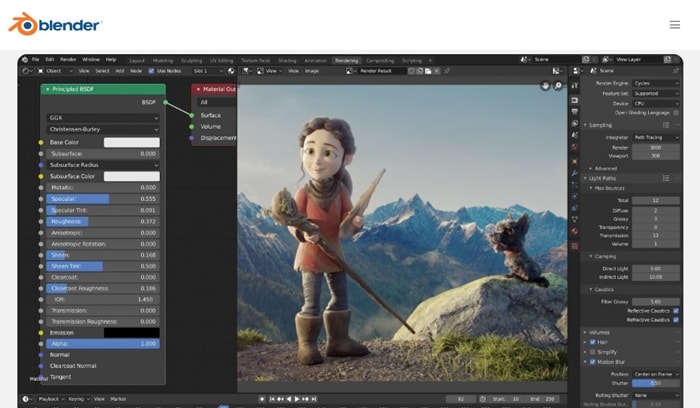
Task: Open the shader editor type selector icon
Action: (26, 71)
